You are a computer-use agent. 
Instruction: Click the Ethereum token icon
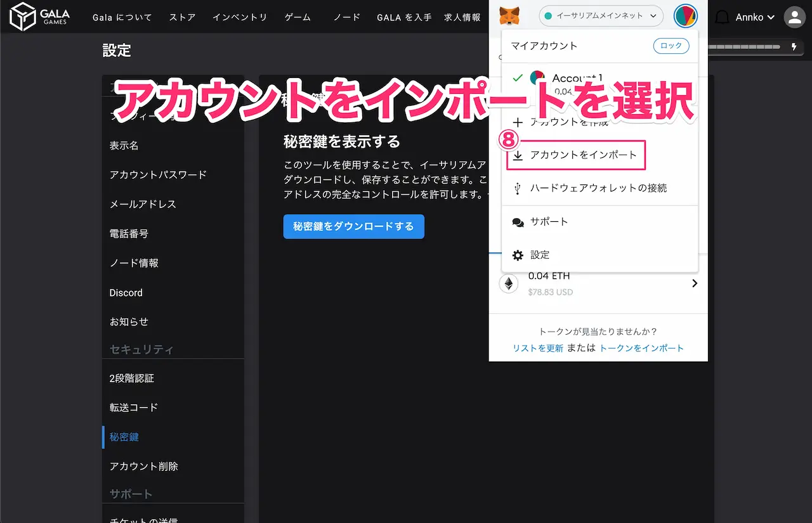[508, 283]
